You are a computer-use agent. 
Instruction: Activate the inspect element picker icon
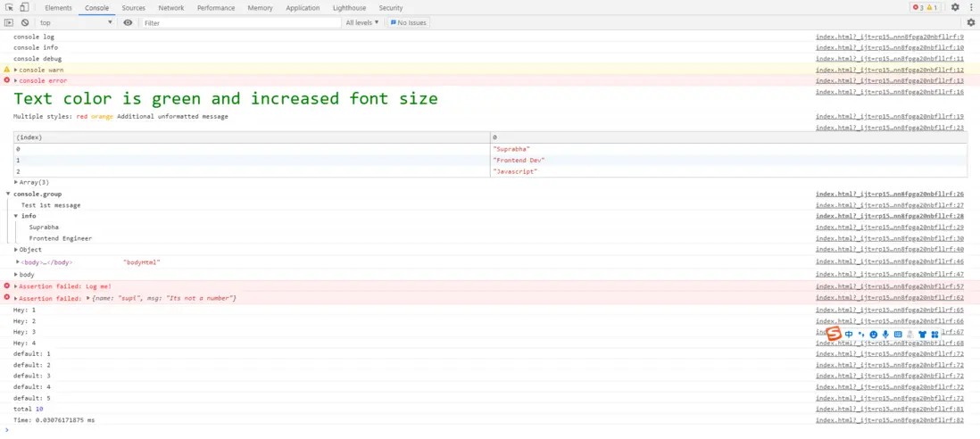tap(10, 7)
